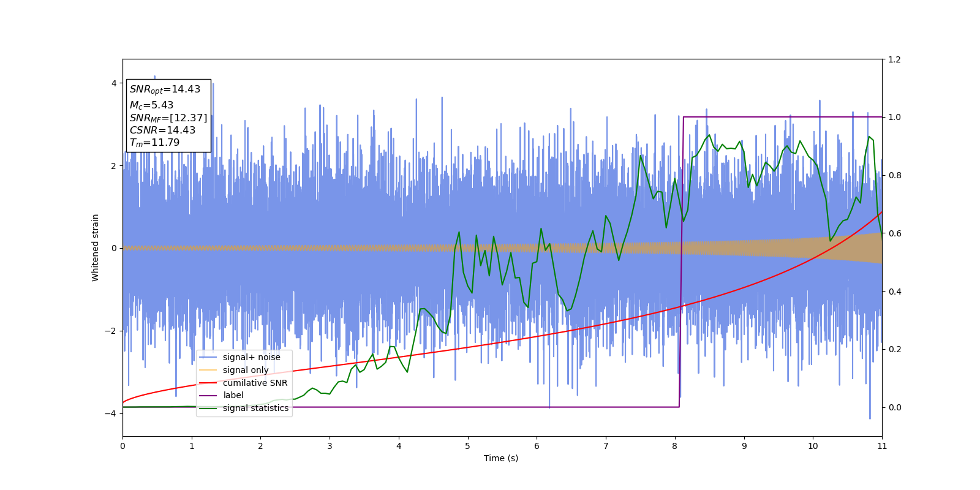Click the x-axis tick label 8
The width and height of the screenshot is (980, 490).
coord(675,446)
